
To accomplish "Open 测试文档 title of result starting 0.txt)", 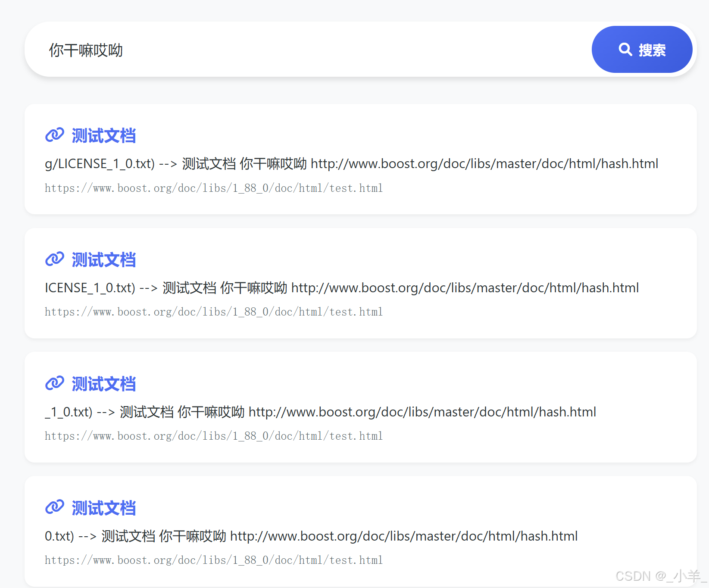I will (x=104, y=508).
